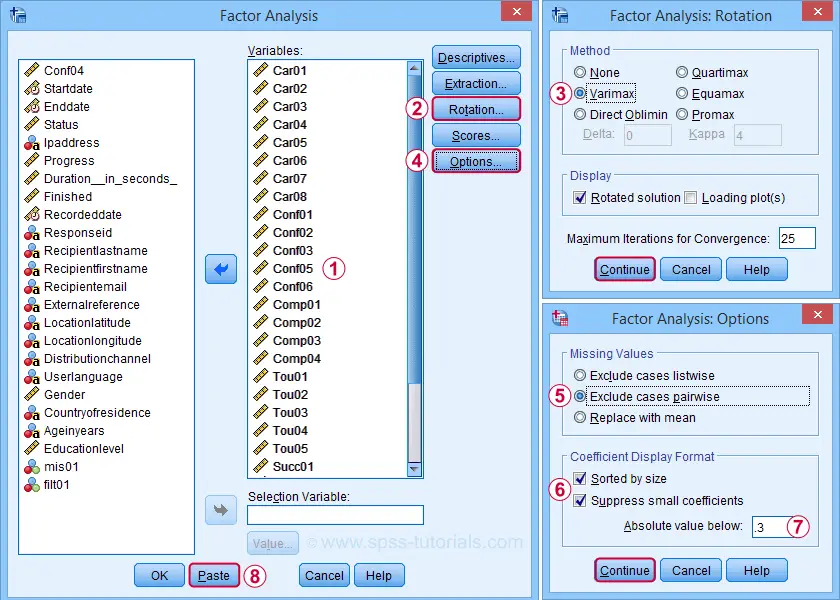Click the Options dialog title bar icon
Viewport: 840px width, 600px height.
pyautogui.click(x=561, y=318)
